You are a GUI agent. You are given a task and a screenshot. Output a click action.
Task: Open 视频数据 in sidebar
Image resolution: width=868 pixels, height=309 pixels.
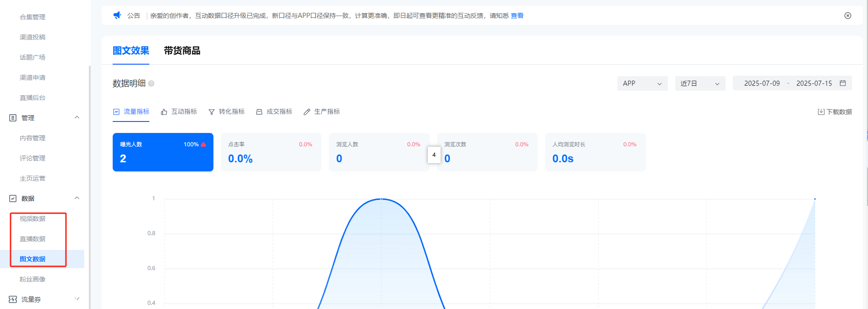click(x=33, y=219)
